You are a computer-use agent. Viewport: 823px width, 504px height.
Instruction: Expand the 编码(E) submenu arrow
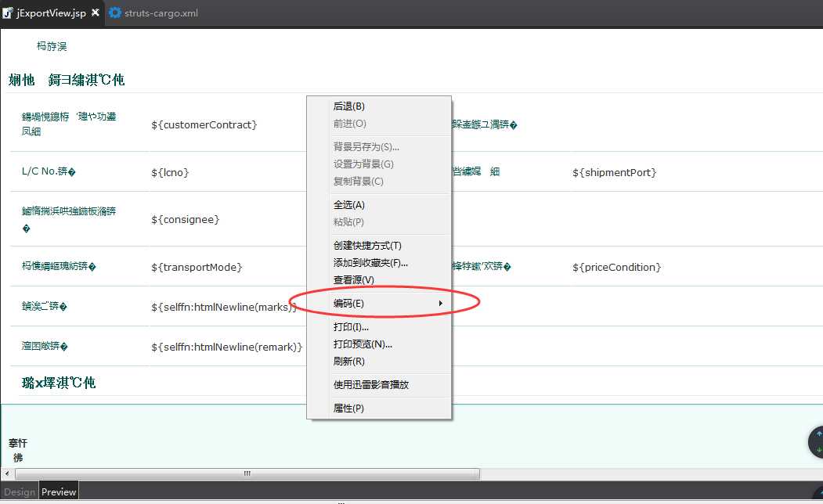[x=440, y=303]
